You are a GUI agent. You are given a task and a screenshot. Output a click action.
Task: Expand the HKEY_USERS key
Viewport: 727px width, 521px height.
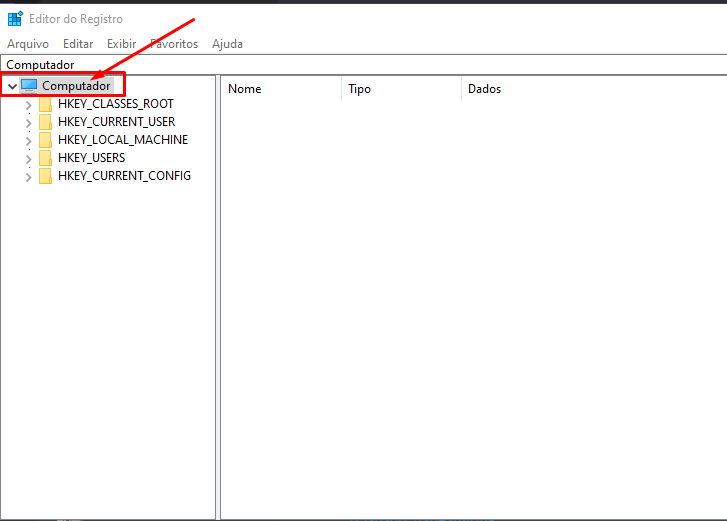[x=28, y=158]
